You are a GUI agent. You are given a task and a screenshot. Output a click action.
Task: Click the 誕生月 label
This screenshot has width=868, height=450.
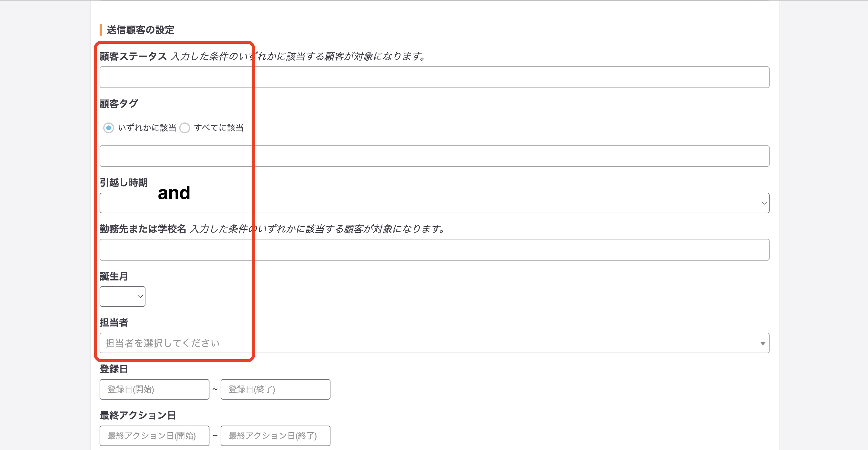coord(114,276)
